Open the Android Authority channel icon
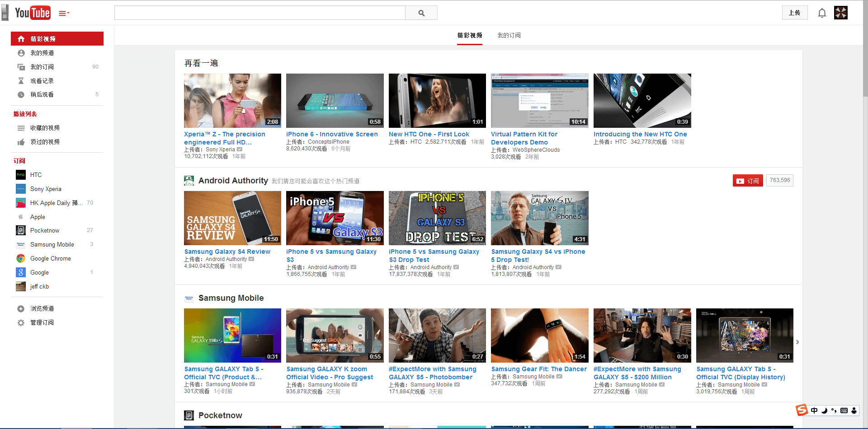 (x=189, y=181)
